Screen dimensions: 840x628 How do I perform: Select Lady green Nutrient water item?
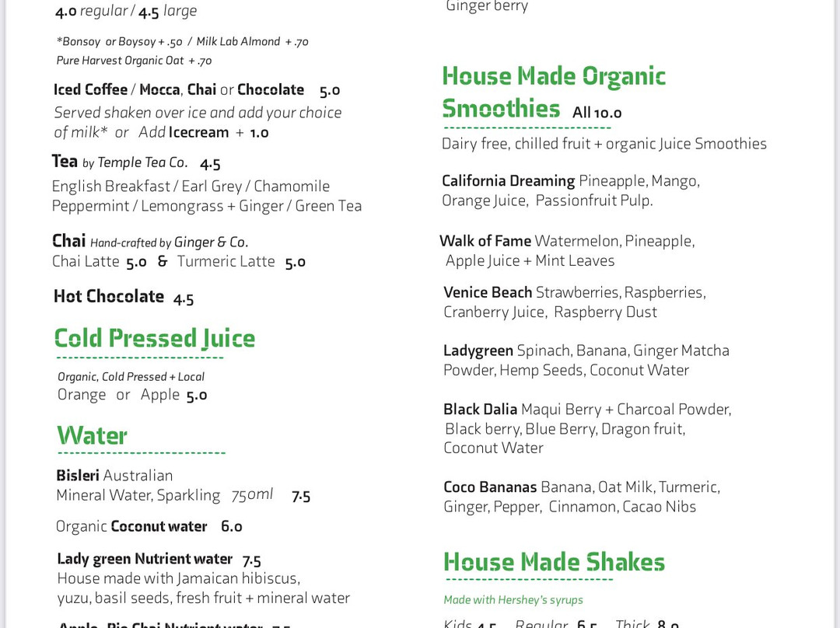[145, 559]
